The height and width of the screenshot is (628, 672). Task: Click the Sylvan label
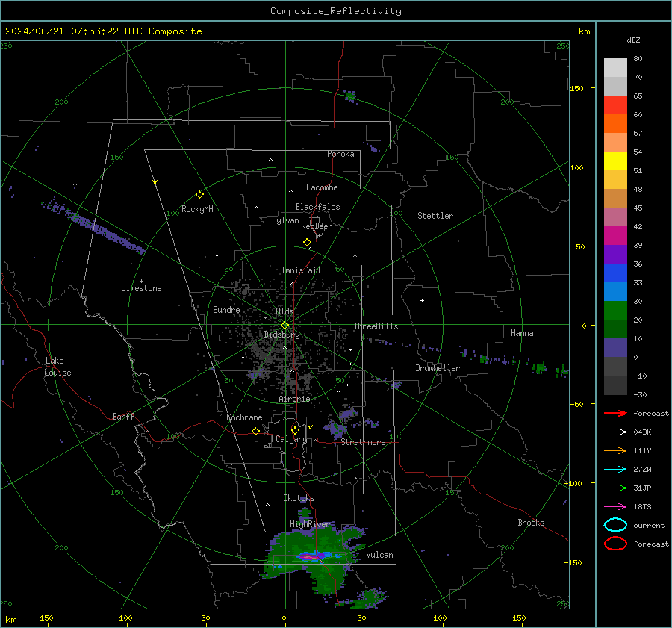point(285,220)
